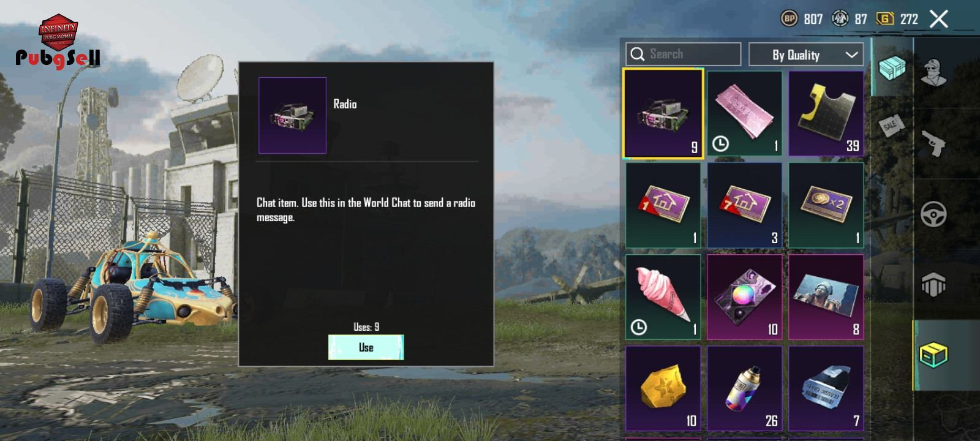Switch to the pistol weapons tab

tap(933, 143)
